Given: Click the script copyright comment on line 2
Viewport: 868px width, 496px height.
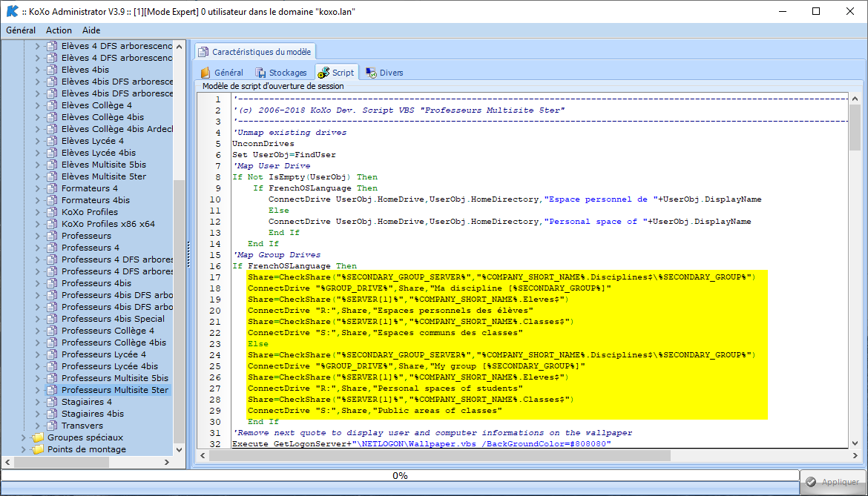Looking at the screenshot, I should 398,110.
